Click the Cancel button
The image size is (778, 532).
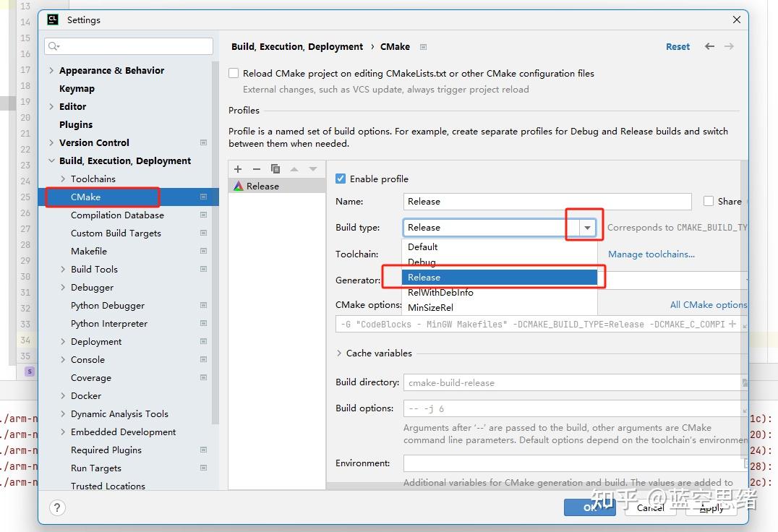651,507
